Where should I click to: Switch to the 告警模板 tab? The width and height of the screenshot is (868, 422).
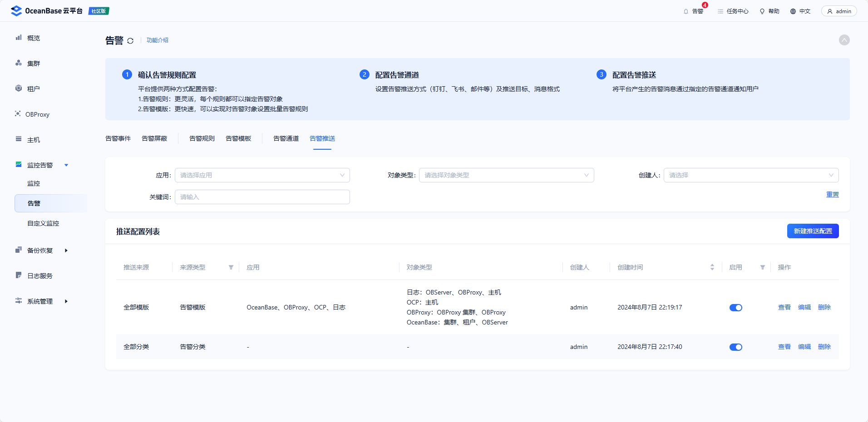[x=238, y=138]
